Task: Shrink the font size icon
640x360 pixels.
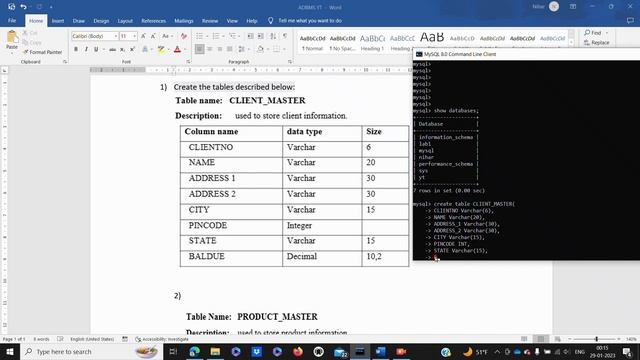Action: [153, 36]
